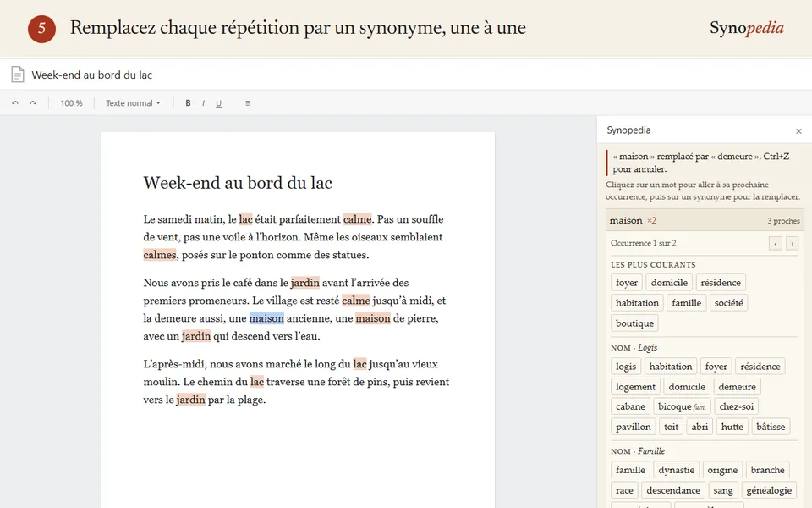Choose synonym habitation under Les plus courants
This screenshot has height=508, width=812.
click(x=637, y=303)
